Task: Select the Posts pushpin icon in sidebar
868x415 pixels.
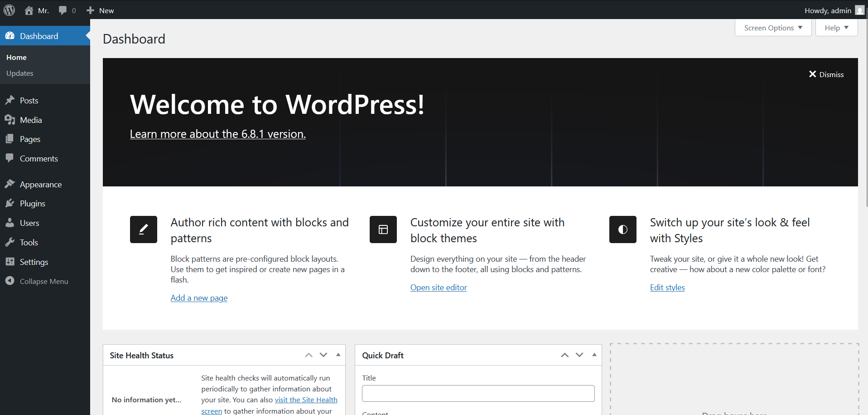Action: tap(10, 100)
